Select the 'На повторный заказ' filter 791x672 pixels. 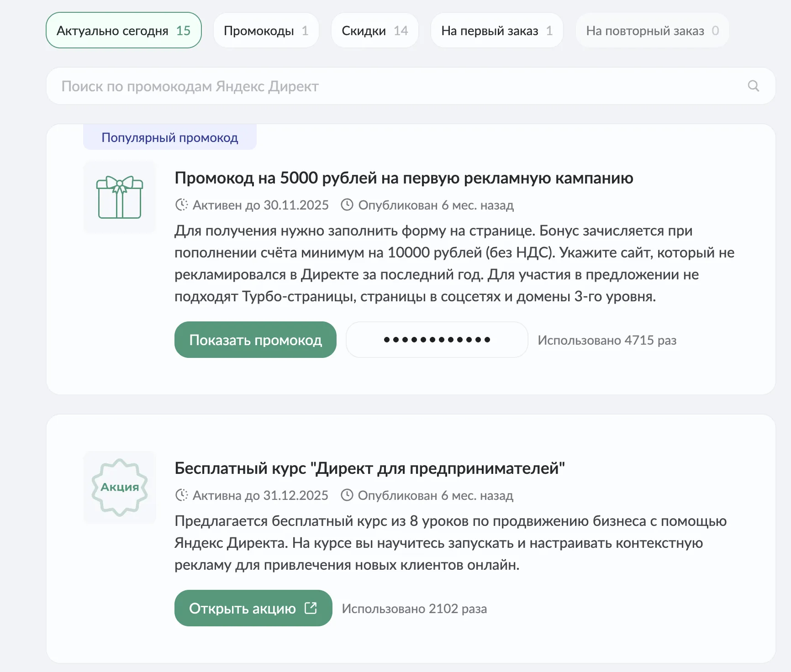pyautogui.click(x=652, y=30)
